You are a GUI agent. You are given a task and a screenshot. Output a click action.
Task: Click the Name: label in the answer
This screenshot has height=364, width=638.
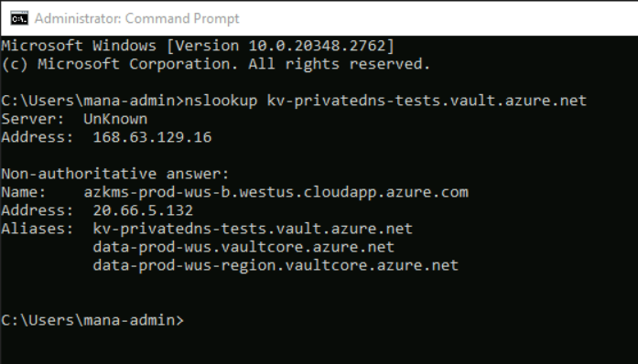24,192
